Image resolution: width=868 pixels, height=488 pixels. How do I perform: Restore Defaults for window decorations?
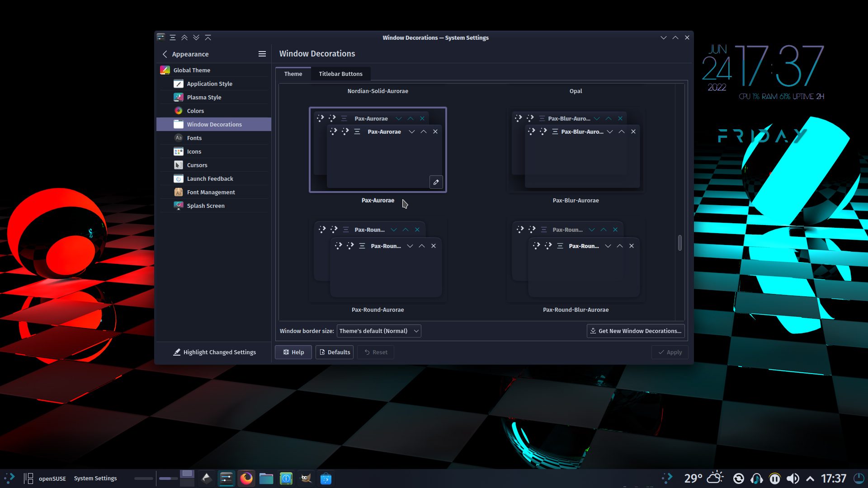coord(335,352)
